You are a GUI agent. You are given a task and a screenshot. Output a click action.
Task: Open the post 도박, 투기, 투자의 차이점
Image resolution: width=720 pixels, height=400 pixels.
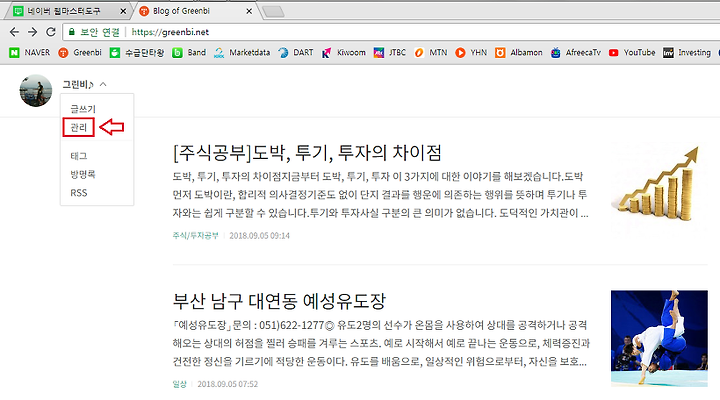point(307,153)
